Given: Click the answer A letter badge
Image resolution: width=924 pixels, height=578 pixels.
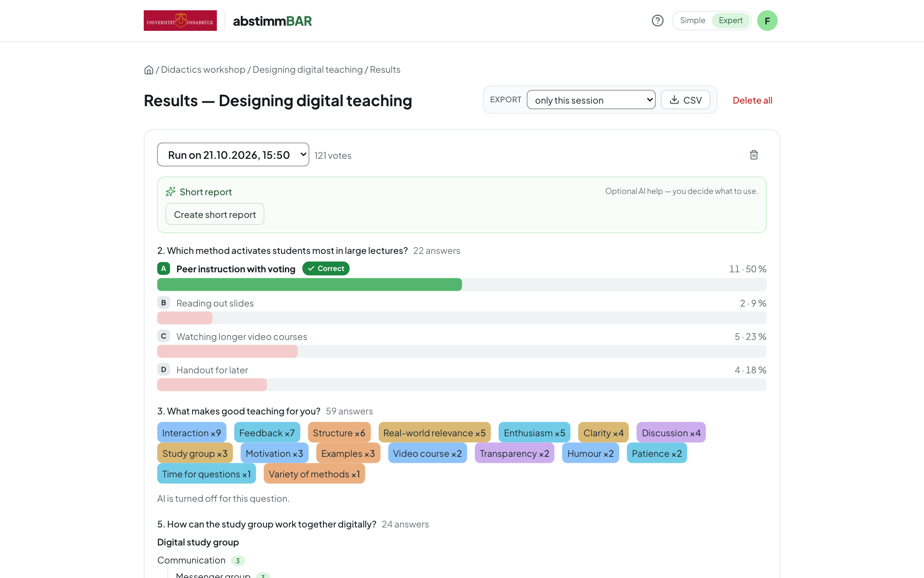Looking at the screenshot, I should click(163, 268).
